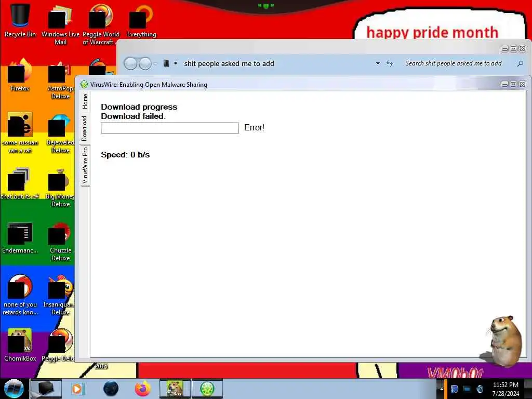Switch to VirusWire lime taskbar button
This screenshot has width=532, height=399.
[x=207, y=389]
